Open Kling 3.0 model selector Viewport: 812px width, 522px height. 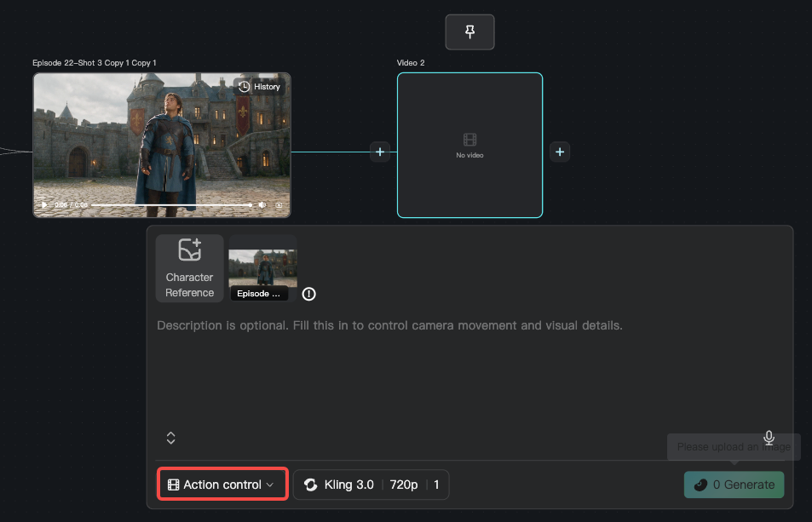tap(339, 485)
